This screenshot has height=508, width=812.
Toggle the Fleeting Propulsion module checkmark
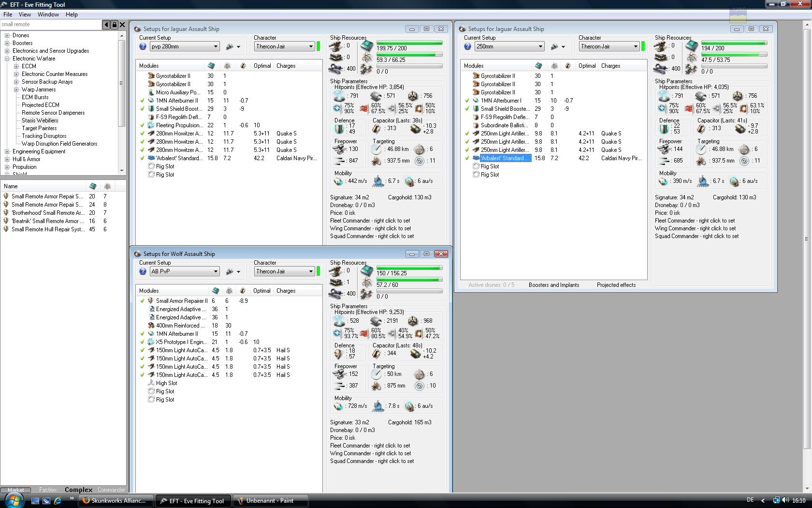(x=143, y=125)
